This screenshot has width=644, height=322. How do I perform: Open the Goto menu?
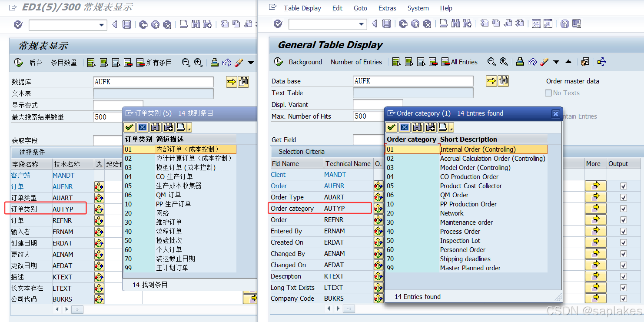tap(360, 8)
